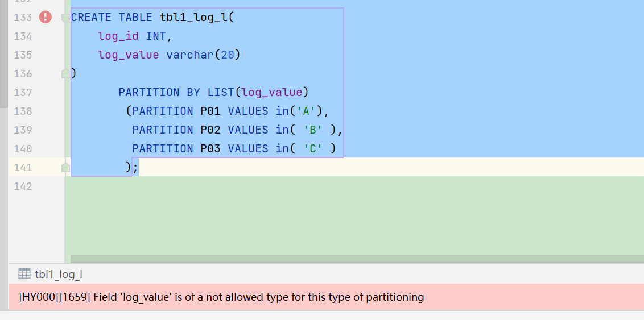Toggle the fold marker on line 141
This screenshot has width=644, height=320.
65,167
